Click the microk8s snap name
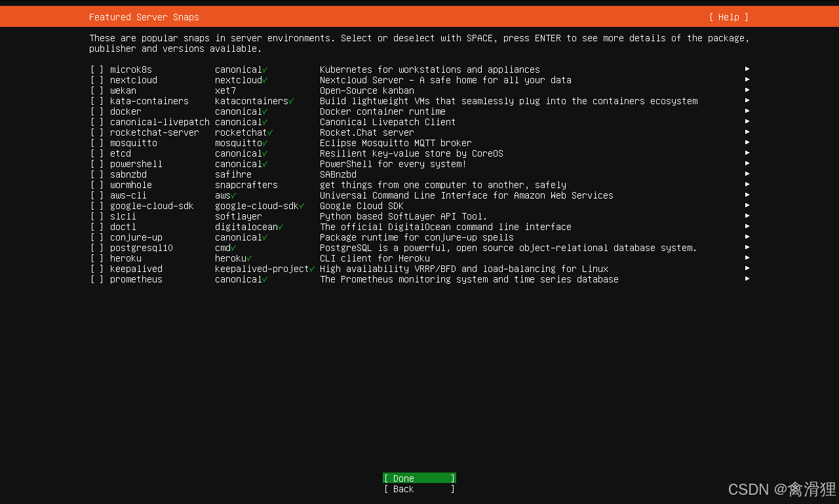The height and width of the screenshot is (504, 839). pos(131,69)
